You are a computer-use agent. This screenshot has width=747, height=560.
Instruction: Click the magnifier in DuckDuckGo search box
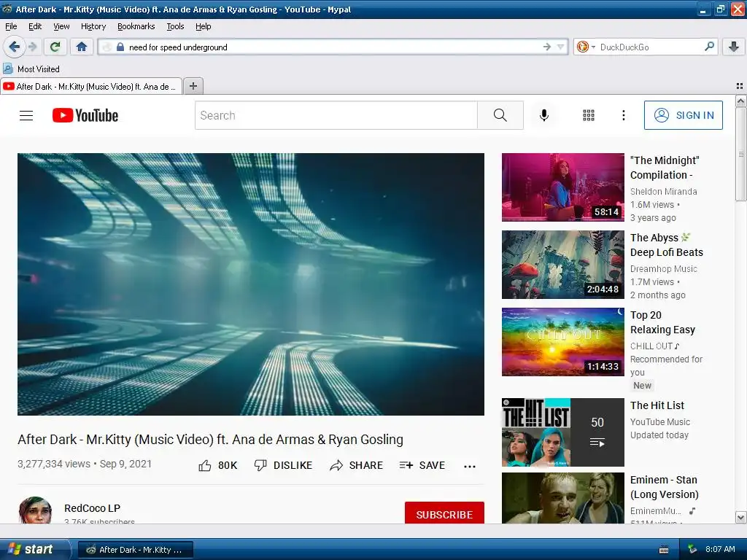[x=709, y=46]
